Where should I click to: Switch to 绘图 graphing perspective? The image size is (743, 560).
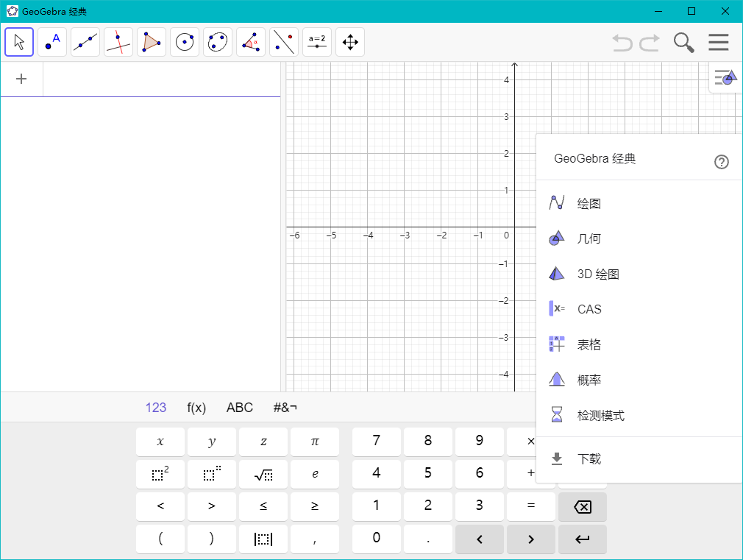639,203
